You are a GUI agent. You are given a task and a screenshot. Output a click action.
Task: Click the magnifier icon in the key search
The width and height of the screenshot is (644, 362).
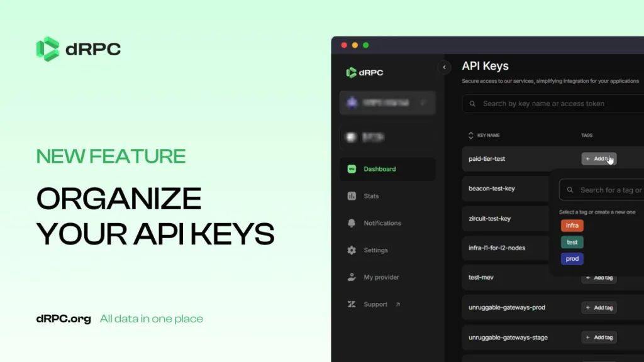click(x=472, y=104)
